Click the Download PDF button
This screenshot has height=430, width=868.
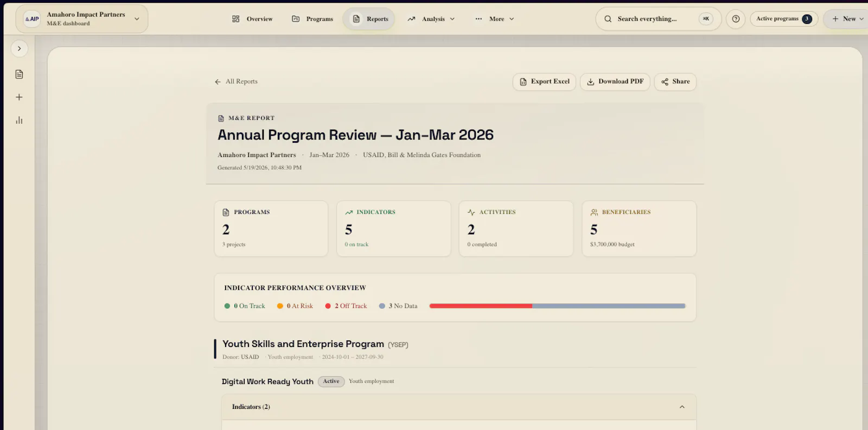coord(615,82)
